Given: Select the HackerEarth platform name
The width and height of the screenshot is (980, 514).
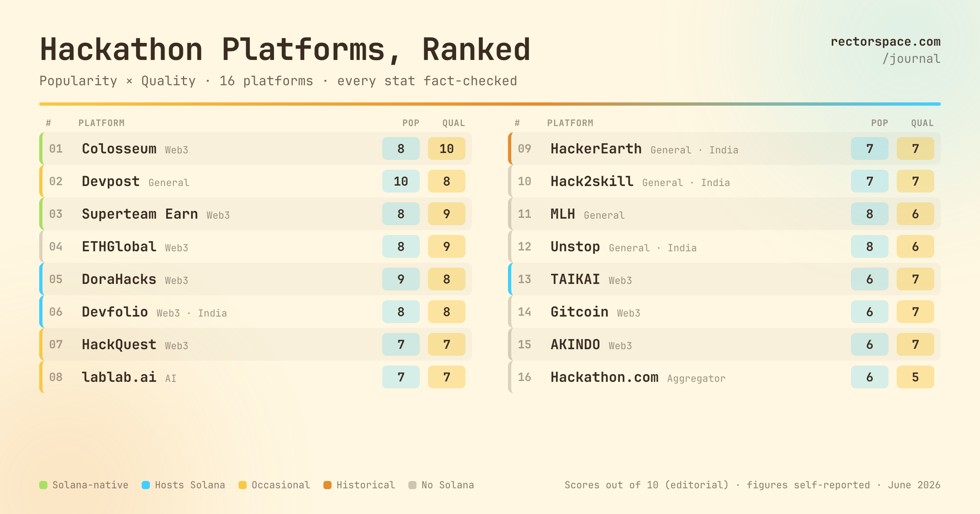Looking at the screenshot, I should click(596, 148).
